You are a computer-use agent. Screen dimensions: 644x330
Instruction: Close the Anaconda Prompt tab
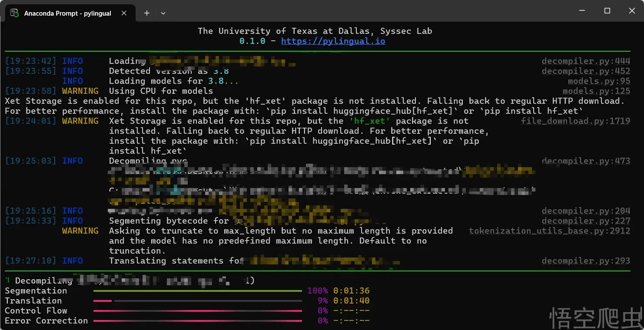coord(124,13)
